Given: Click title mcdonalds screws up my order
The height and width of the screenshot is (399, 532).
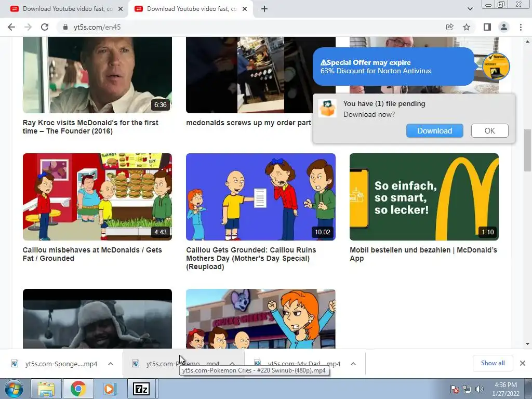Looking at the screenshot, I should point(249,123).
